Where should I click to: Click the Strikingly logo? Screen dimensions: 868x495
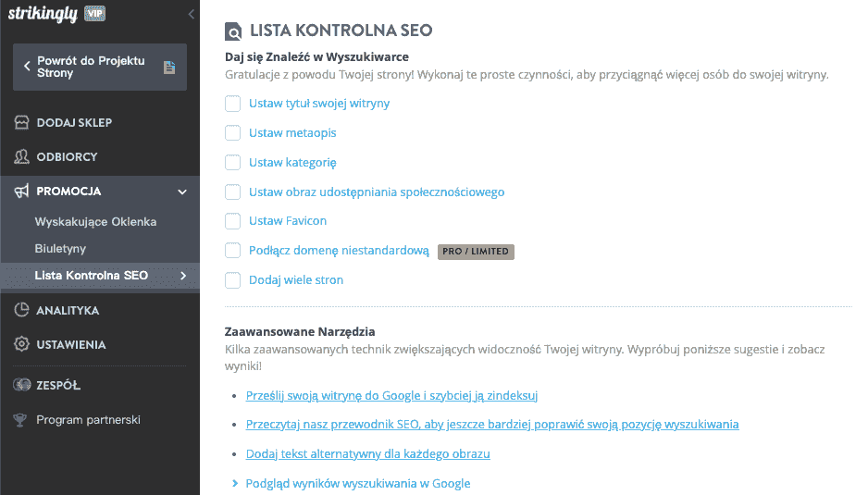click(x=43, y=14)
